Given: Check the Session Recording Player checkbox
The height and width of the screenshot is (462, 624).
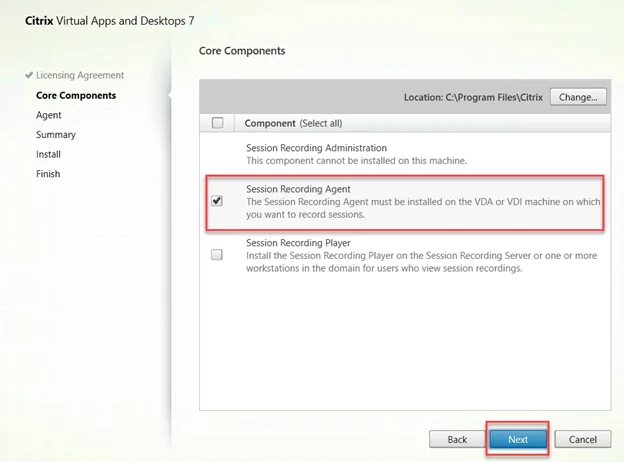Looking at the screenshot, I should pos(217,255).
